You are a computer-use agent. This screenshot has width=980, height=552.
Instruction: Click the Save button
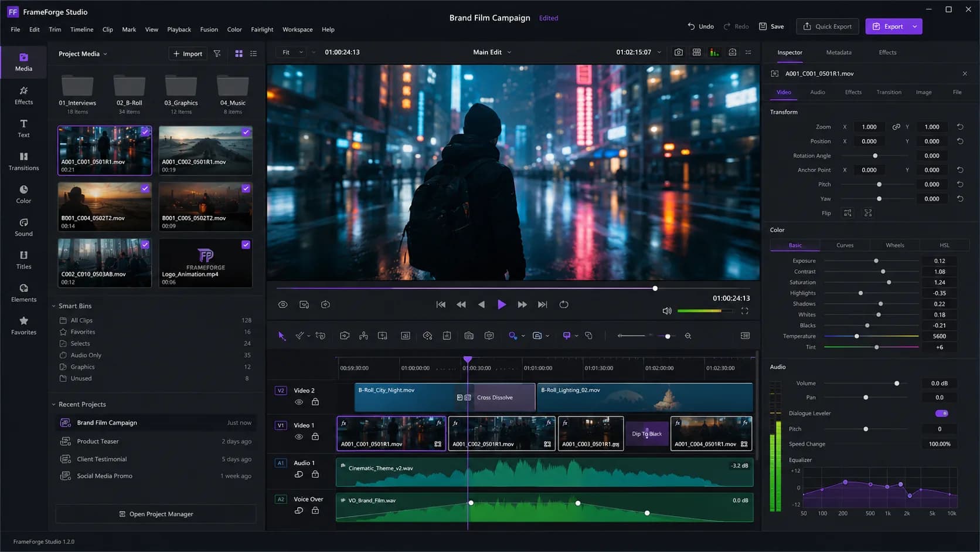click(x=771, y=26)
